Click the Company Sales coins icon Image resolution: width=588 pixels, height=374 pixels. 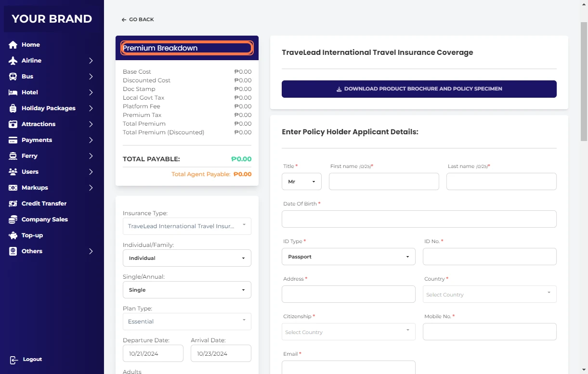coord(13,219)
